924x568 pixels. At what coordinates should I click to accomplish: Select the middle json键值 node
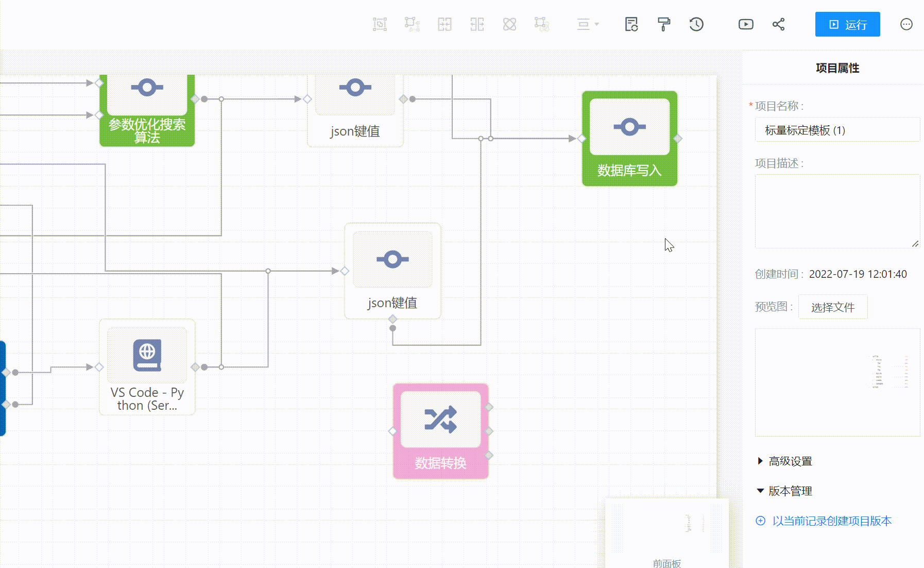click(x=392, y=270)
